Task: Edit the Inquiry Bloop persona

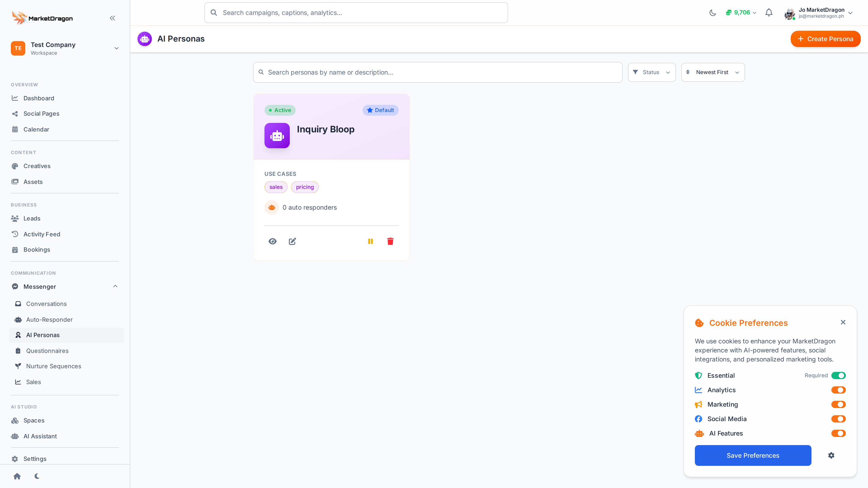Action: (x=292, y=242)
